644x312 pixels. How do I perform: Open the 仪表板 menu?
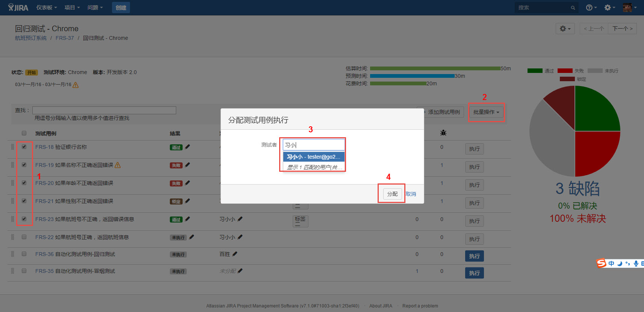click(x=47, y=8)
